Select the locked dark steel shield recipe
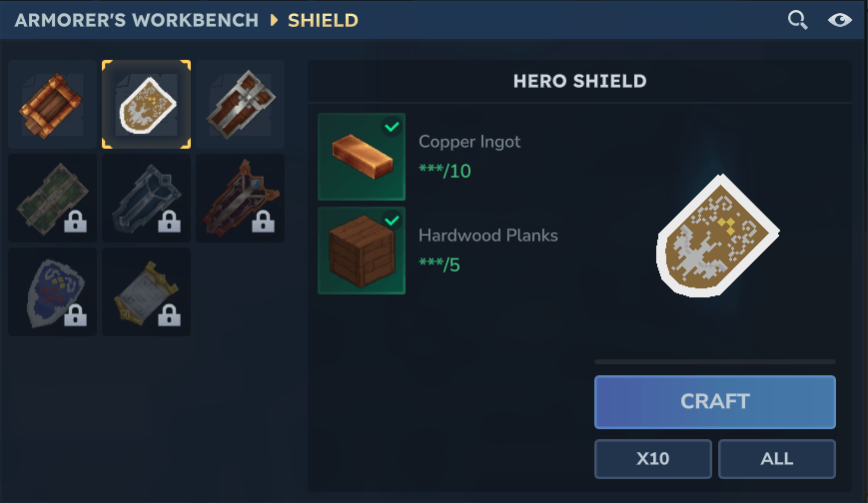Screen dimensions: 868x503 (x=146, y=198)
